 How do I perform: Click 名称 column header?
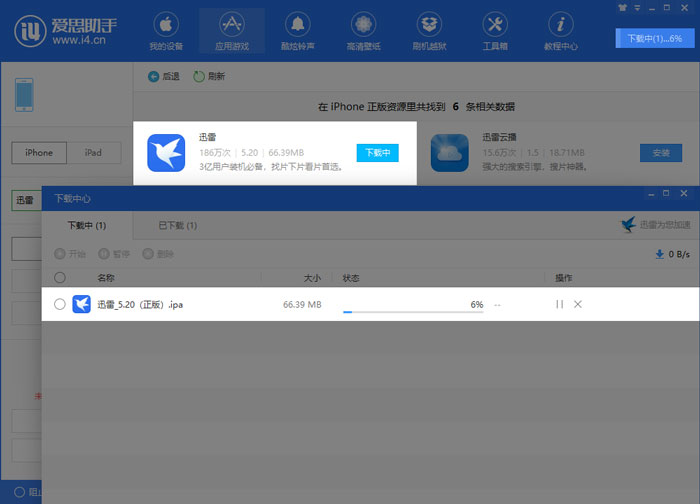106,278
